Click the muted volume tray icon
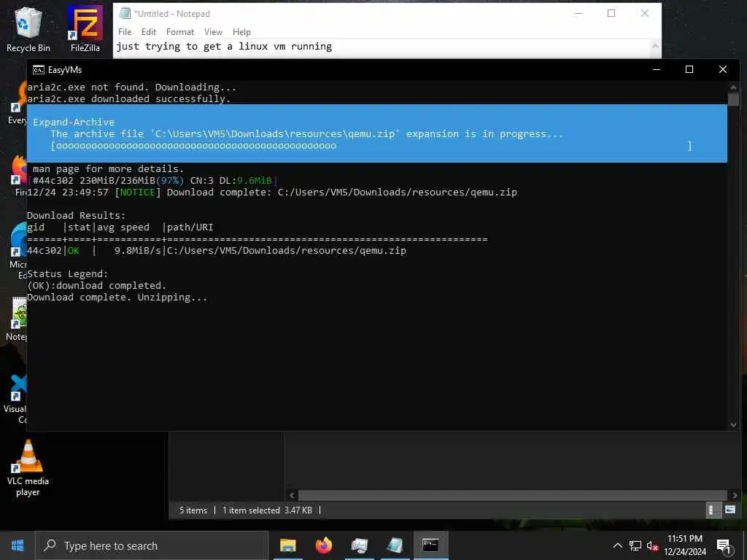Image resolution: width=747 pixels, height=560 pixels. (x=652, y=545)
